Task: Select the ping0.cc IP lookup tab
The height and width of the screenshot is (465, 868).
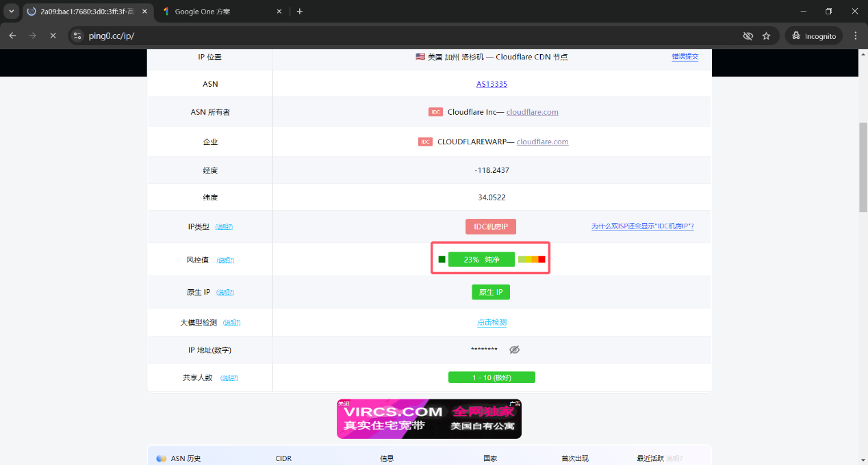Action: click(x=82, y=11)
